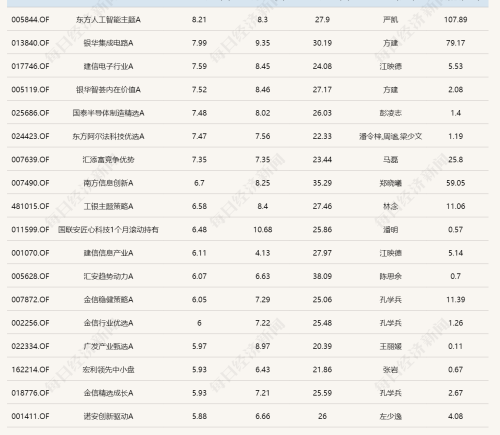Click value 59.05
The height and width of the screenshot is (435, 500).
pyautogui.click(x=455, y=183)
